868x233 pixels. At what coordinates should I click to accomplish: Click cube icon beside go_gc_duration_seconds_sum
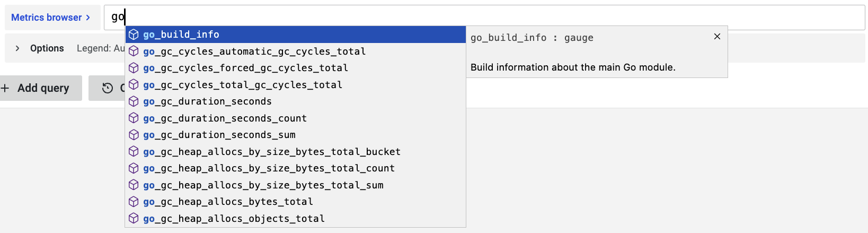(134, 135)
